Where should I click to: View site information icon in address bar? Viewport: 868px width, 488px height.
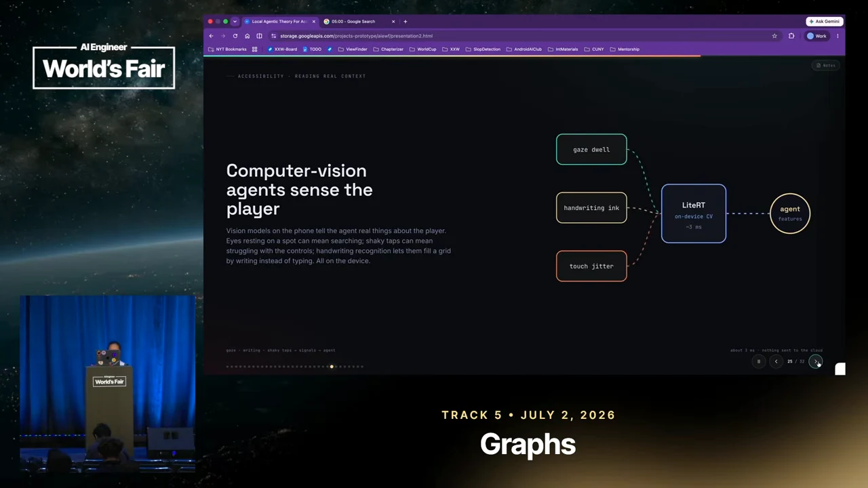click(x=273, y=36)
